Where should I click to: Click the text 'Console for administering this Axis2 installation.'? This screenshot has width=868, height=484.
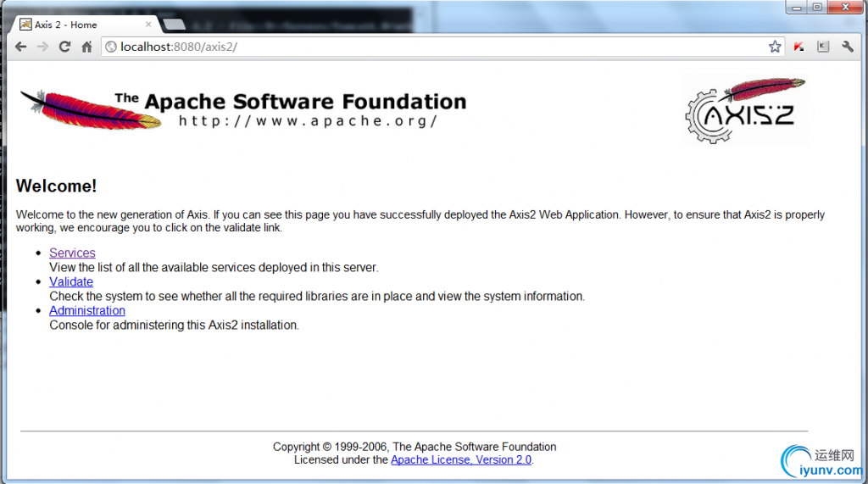click(x=175, y=325)
